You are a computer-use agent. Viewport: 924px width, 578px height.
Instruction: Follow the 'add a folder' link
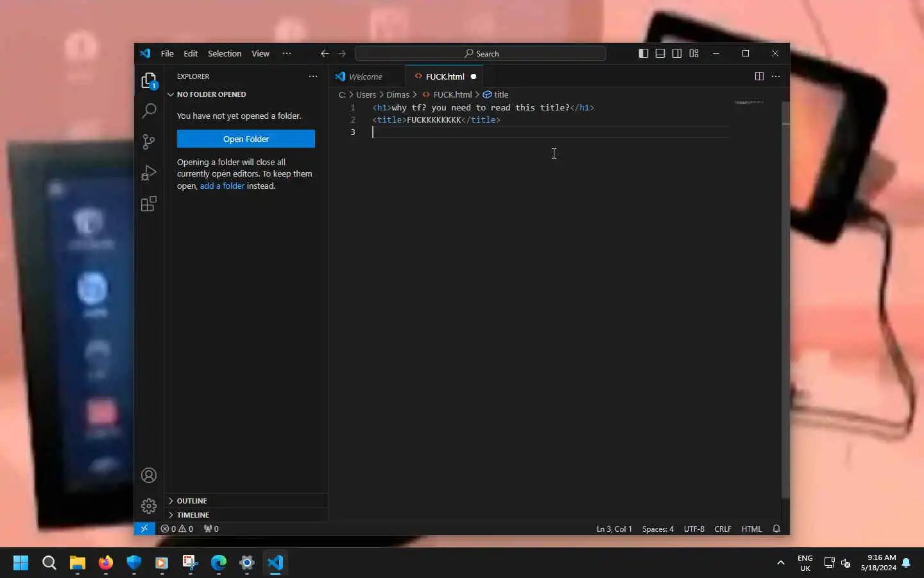point(222,186)
